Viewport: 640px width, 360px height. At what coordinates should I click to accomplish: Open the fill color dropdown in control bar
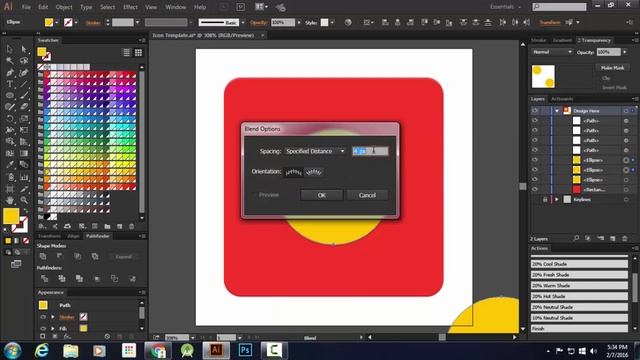56,22
